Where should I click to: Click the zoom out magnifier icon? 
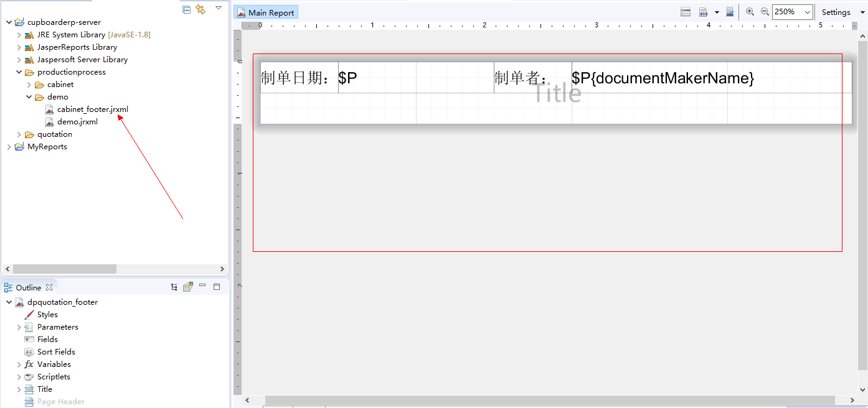click(x=765, y=12)
